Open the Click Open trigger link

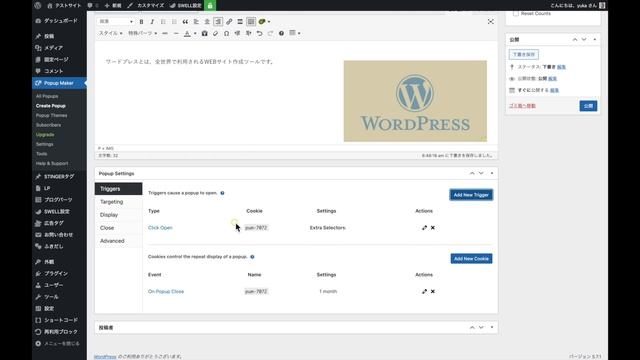point(160,228)
